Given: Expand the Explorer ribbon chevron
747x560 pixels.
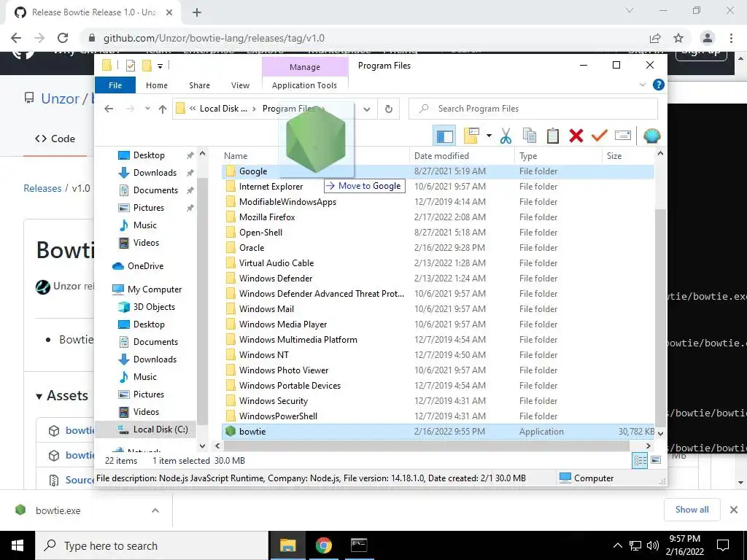Looking at the screenshot, I should tap(642, 85).
